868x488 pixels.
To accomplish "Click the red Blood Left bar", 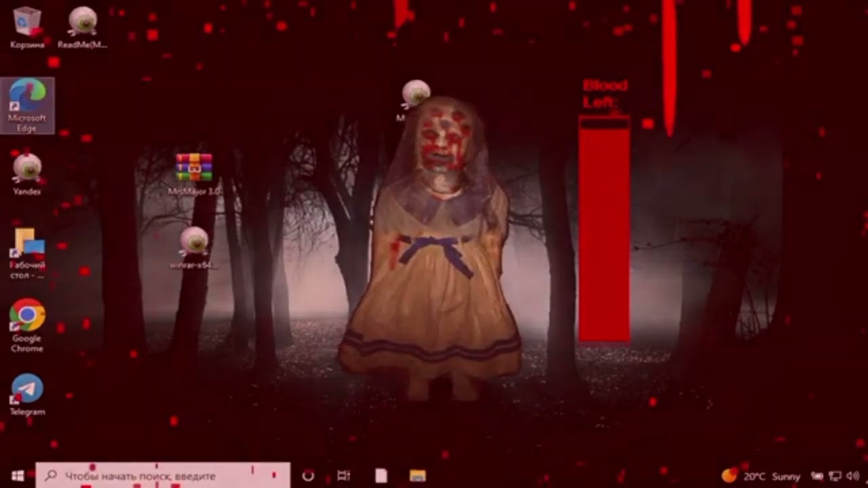I will click(x=604, y=228).
